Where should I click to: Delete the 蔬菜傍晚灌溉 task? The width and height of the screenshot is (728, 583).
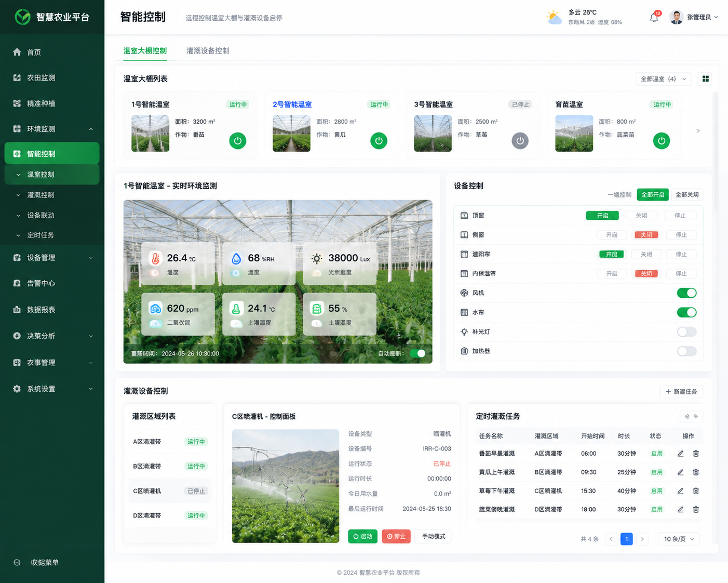coord(696,510)
